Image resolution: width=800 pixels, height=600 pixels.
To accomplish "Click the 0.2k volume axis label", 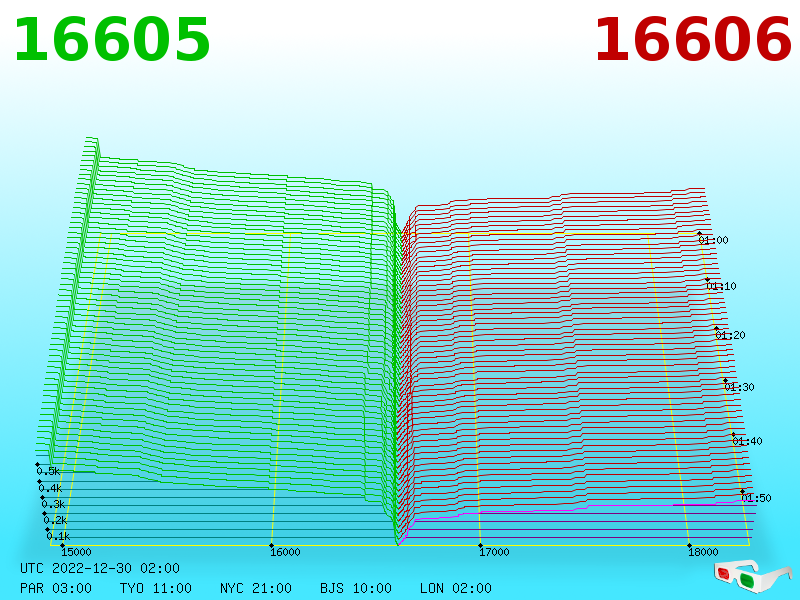I will (55, 520).
